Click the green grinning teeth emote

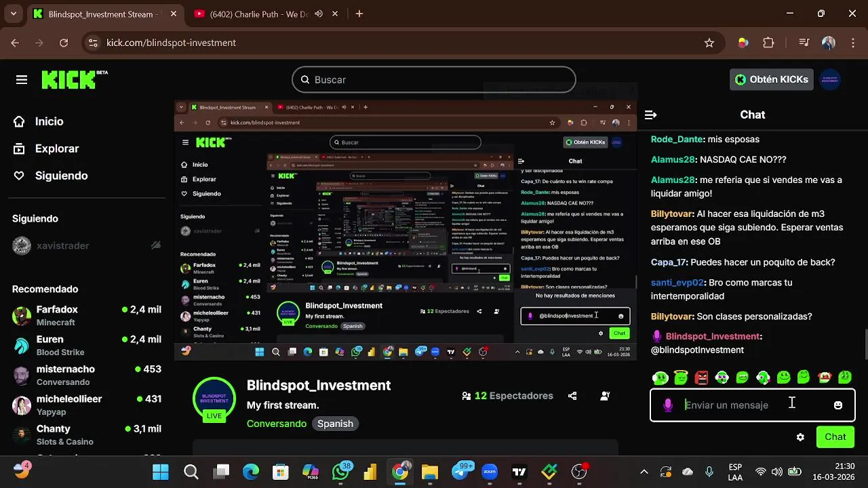pos(743,378)
